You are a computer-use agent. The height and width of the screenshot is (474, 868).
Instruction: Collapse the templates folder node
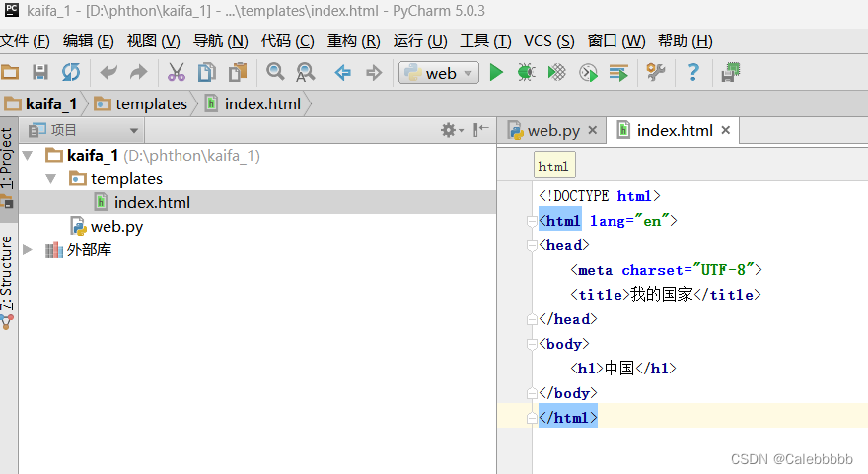(51, 179)
